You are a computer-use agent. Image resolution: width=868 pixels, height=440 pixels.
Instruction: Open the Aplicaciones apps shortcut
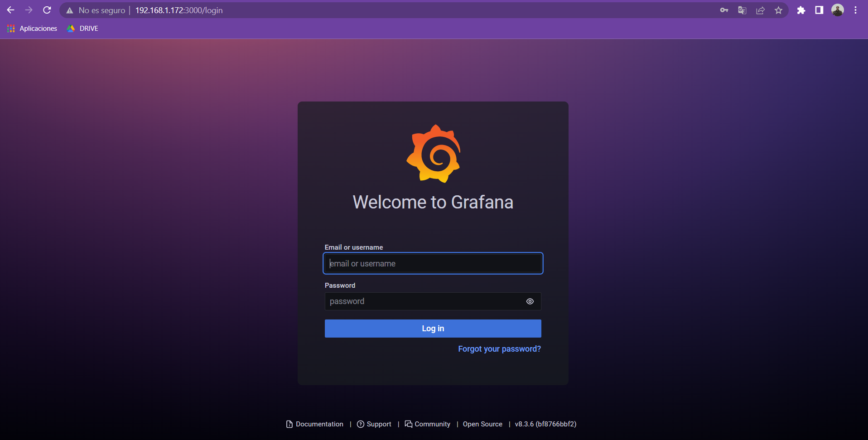tap(32, 28)
